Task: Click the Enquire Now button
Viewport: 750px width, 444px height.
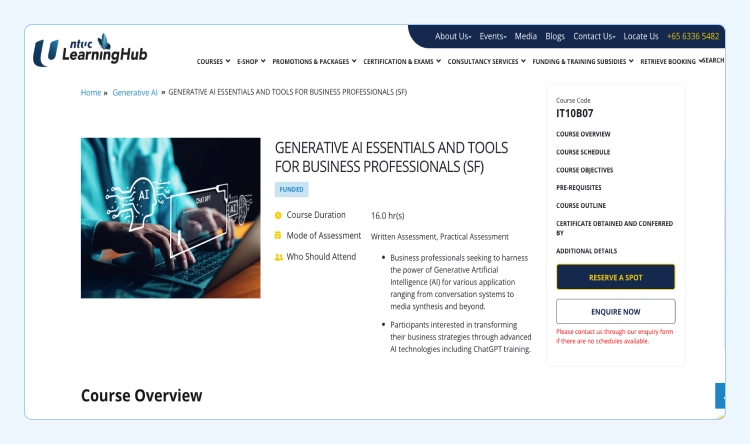Action: [616, 311]
